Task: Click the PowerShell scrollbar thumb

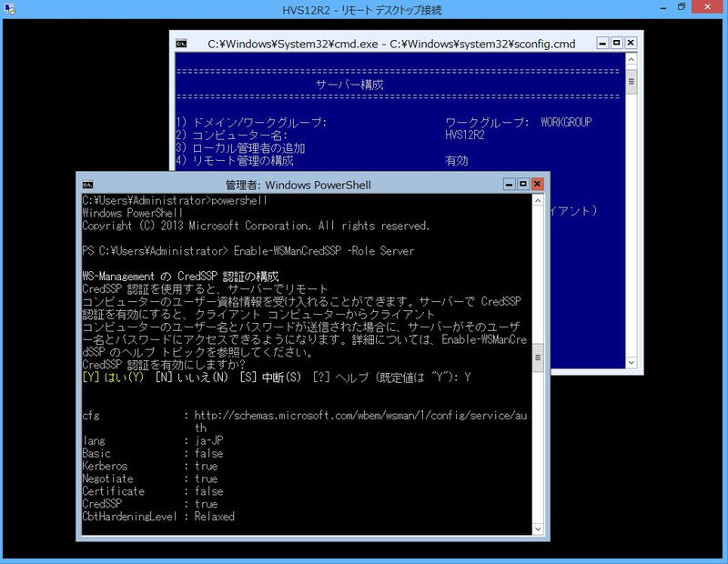Action: click(538, 358)
